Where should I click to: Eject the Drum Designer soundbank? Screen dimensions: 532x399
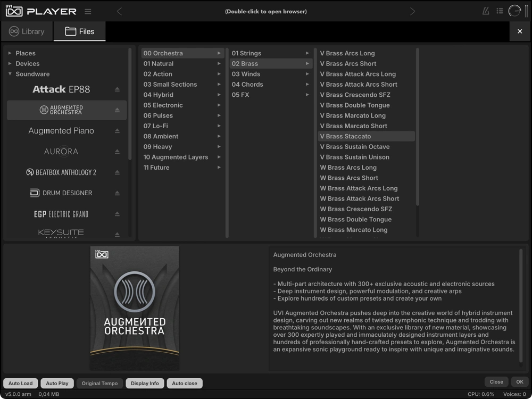tap(117, 193)
